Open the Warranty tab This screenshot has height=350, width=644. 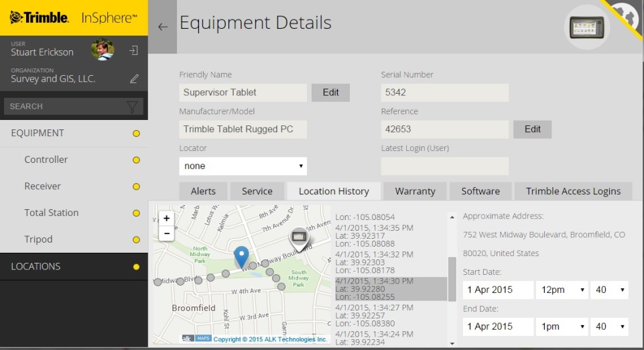[x=415, y=192]
